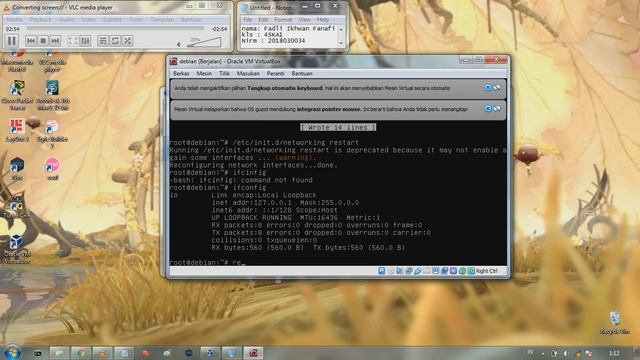Click Notepad scrollbar up arrow

click(341, 29)
